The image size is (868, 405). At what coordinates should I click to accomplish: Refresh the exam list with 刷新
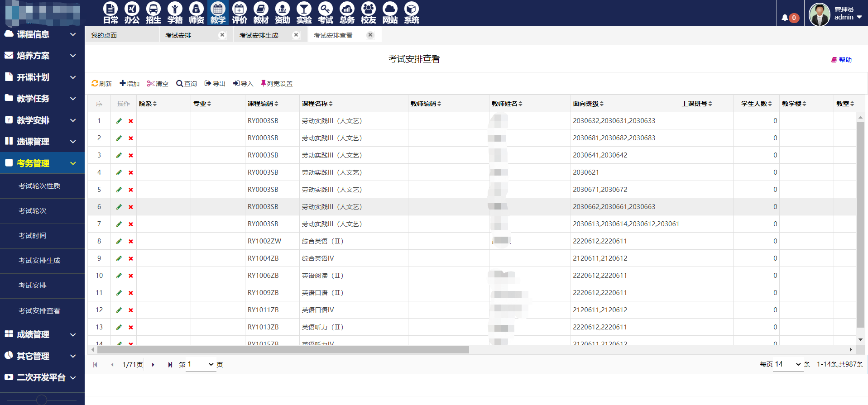point(101,84)
